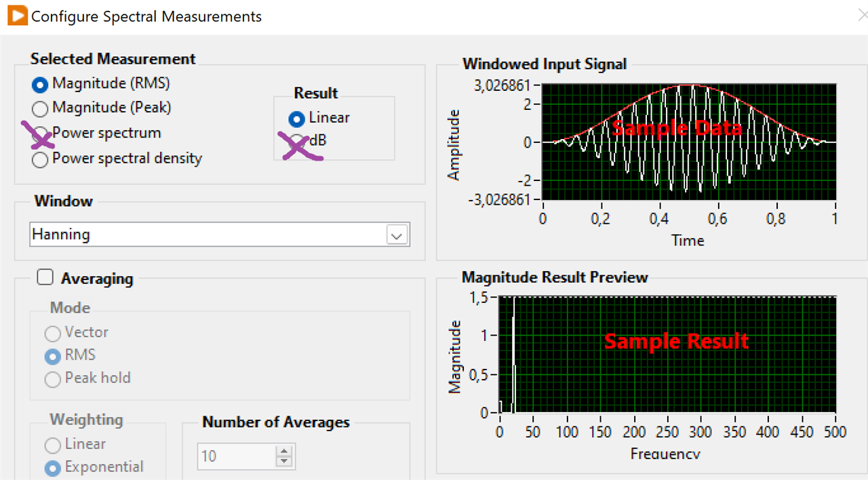868x480 pixels.
Task: Decrease Number of Averages with down arrow
Action: coord(283,462)
